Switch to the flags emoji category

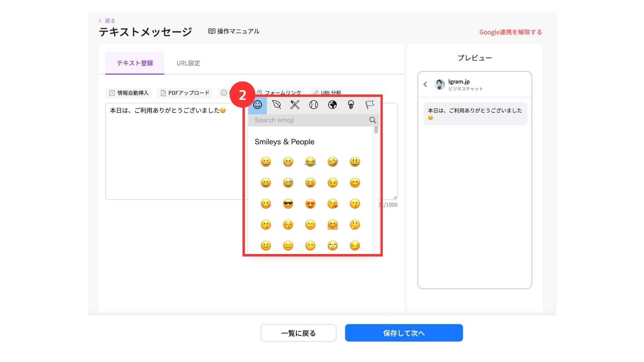point(370,105)
